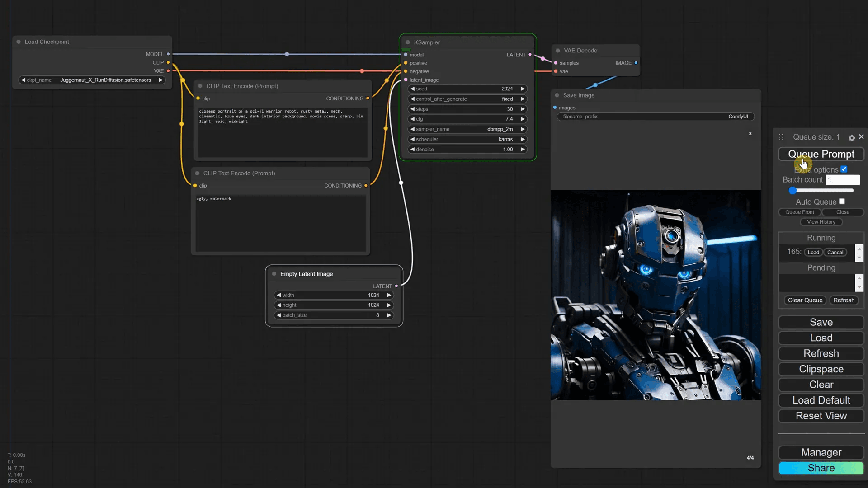Open the Manager menu button
Screen dimensions: 868x488
[821, 452]
